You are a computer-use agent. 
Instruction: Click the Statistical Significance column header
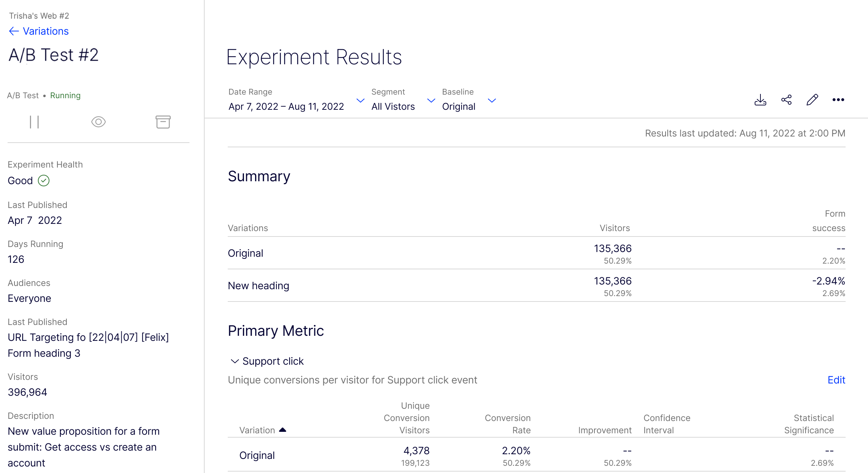(x=808, y=424)
